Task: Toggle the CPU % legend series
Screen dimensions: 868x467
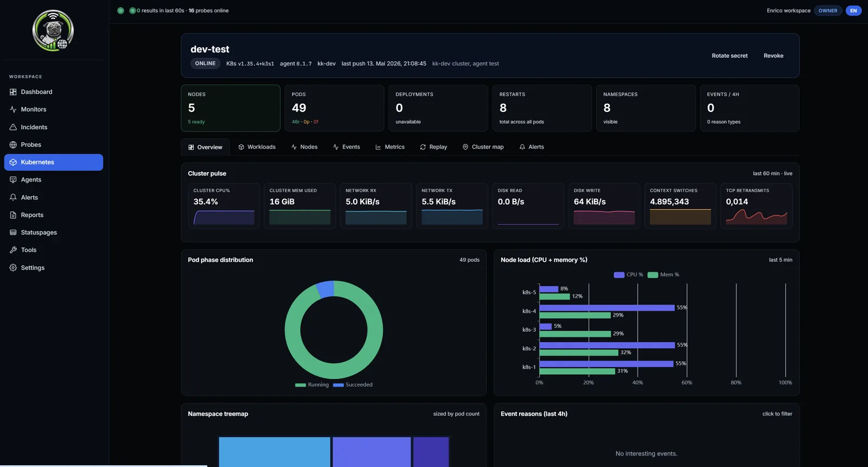Action: point(628,275)
